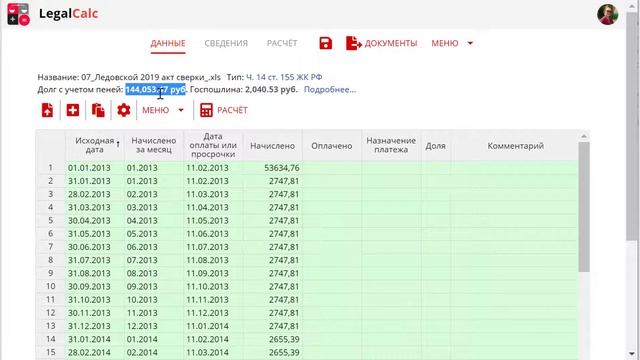Click the empty Оплачено cell in row 1
This screenshot has width=640, height=360.
(x=331, y=168)
